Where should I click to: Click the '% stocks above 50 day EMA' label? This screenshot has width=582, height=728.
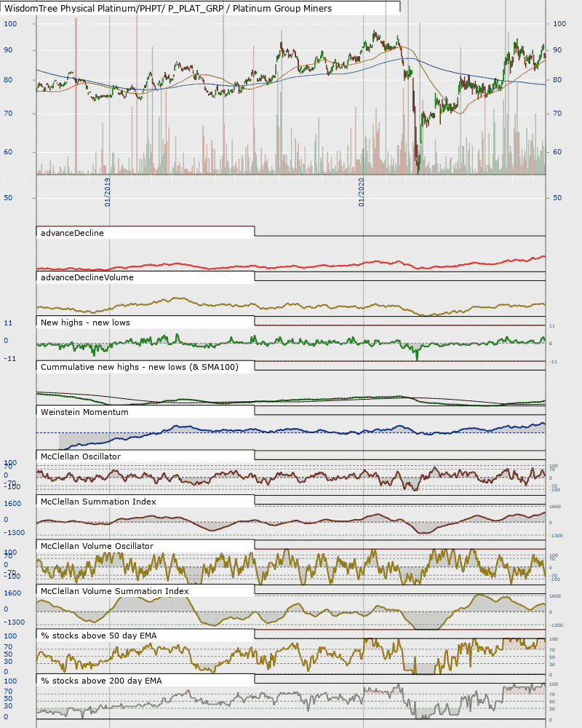tap(99, 636)
